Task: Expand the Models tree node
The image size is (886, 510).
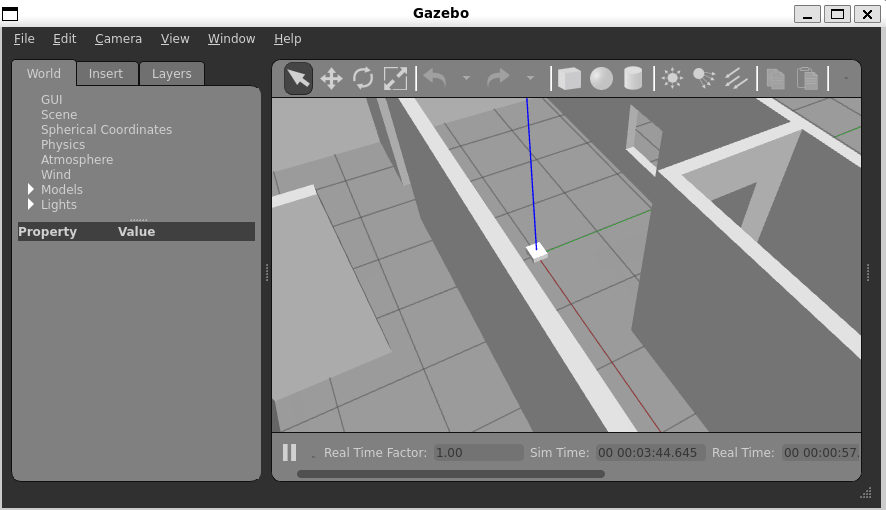Action: (x=31, y=190)
